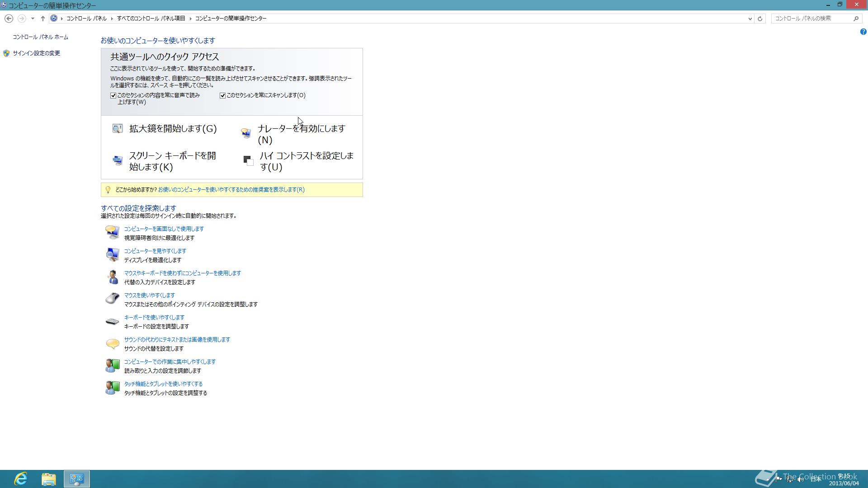Click the mouse icon beside マウスを使いやすくします
The image size is (868, 488).
[112, 299]
